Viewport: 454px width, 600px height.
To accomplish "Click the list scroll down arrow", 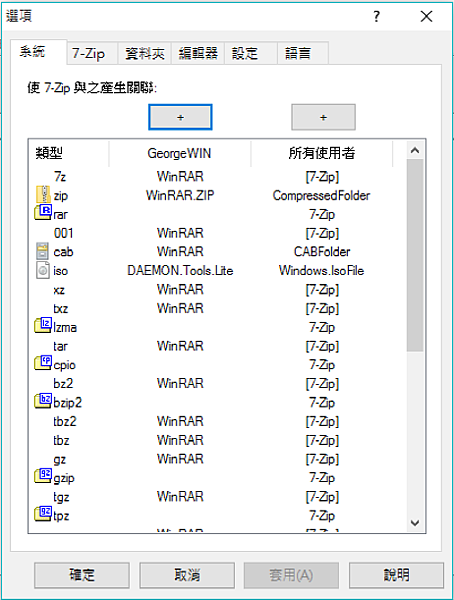I will click(x=415, y=522).
